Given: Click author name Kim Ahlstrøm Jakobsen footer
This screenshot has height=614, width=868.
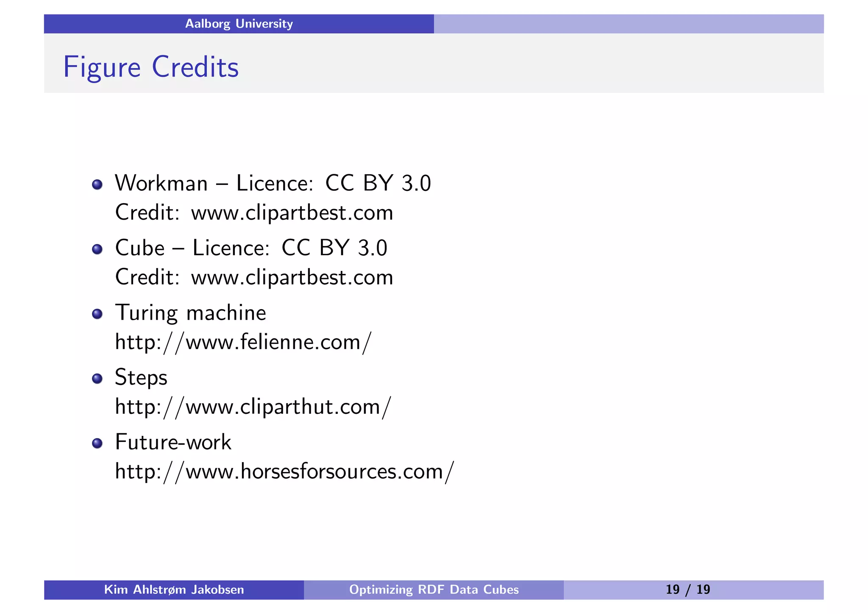Looking at the screenshot, I should pyautogui.click(x=174, y=589).
